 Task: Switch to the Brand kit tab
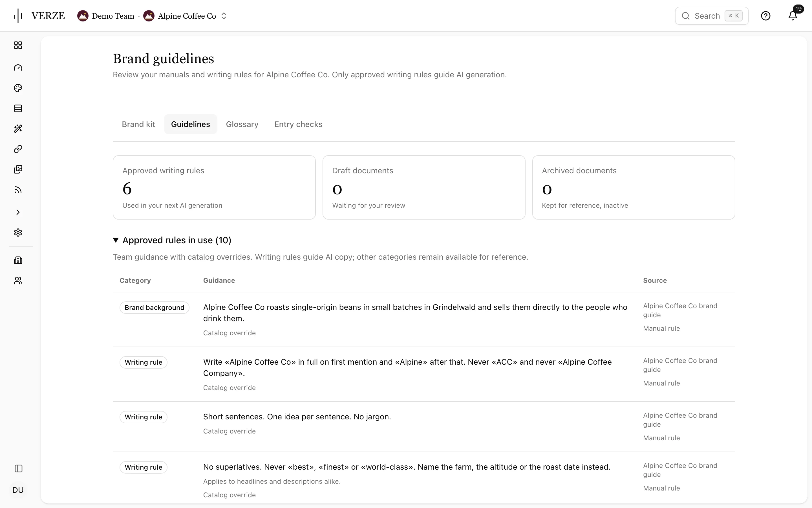tap(138, 124)
